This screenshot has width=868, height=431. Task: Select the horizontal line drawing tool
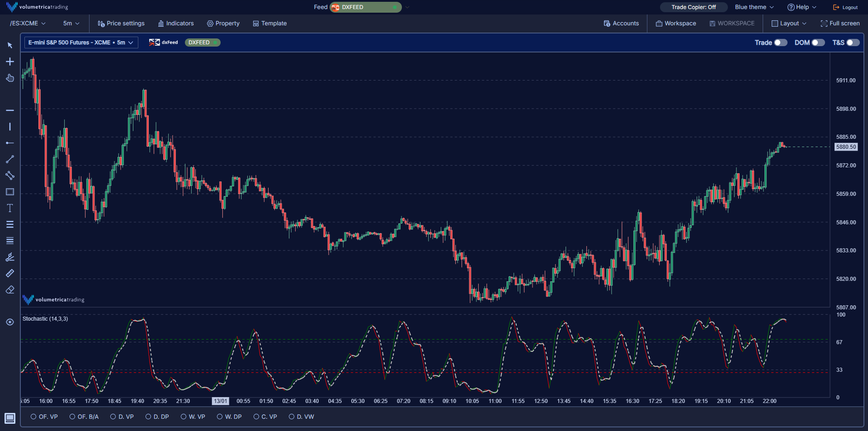pyautogui.click(x=10, y=110)
